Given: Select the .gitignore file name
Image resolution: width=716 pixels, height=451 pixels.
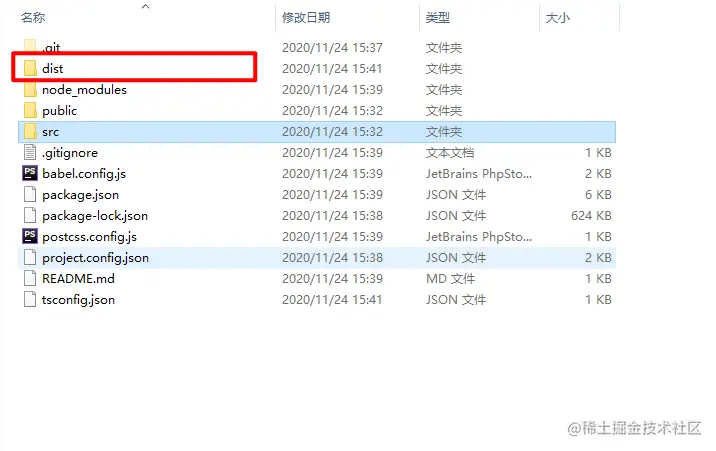Looking at the screenshot, I should pyautogui.click(x=70, y=153).
